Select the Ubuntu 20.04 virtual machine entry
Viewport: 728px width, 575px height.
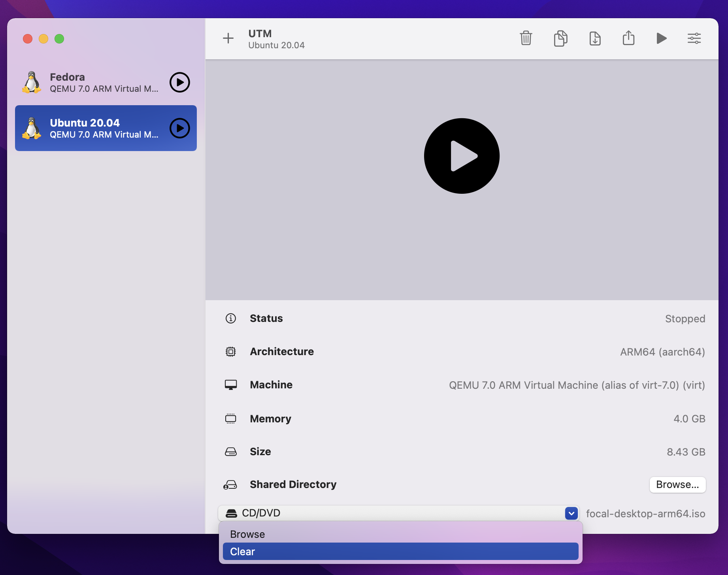click(x=106, y=128)
